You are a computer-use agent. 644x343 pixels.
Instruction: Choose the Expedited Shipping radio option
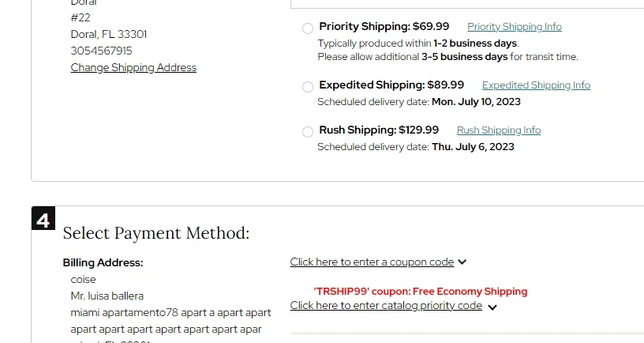(307, 87)
